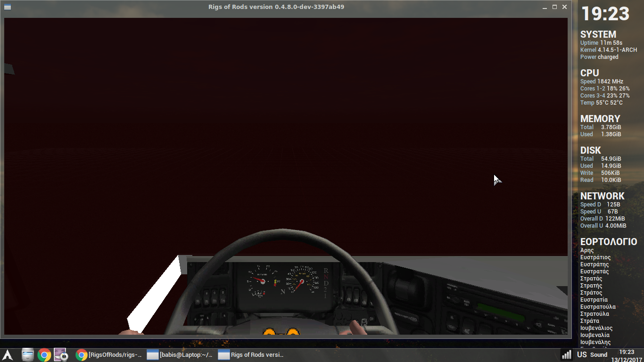Open the Arch Linux start menu
The height and width of the screenshot is (362, 644).
tap(8, 355)
